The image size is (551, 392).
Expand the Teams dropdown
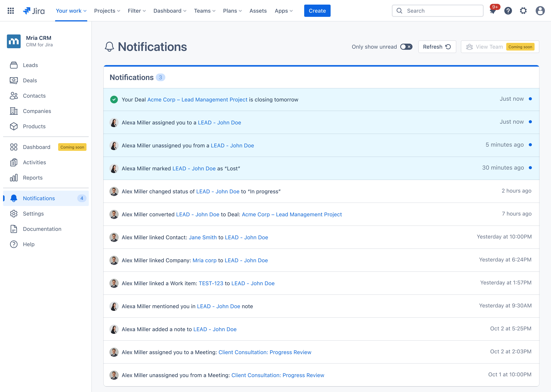205,11
